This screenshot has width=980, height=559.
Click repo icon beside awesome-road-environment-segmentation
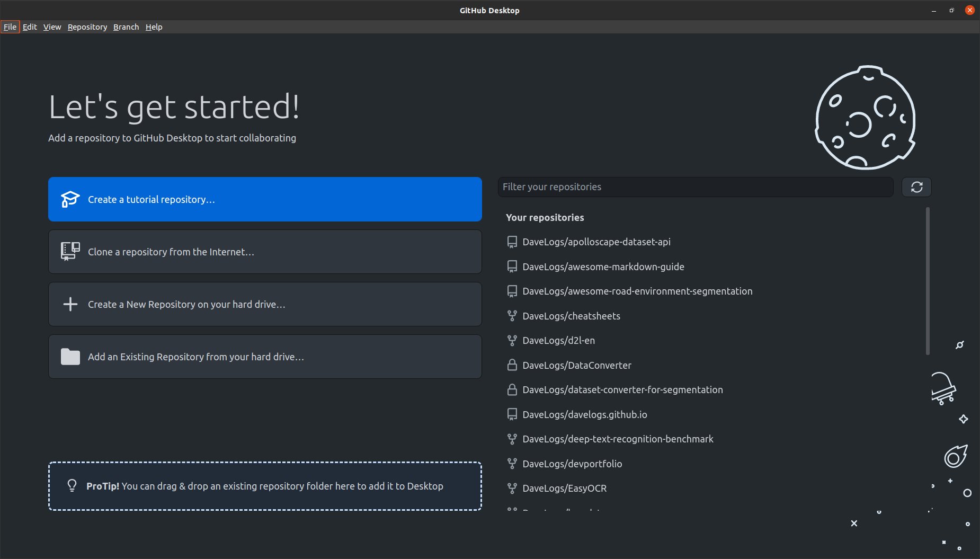tap(512, 291)
